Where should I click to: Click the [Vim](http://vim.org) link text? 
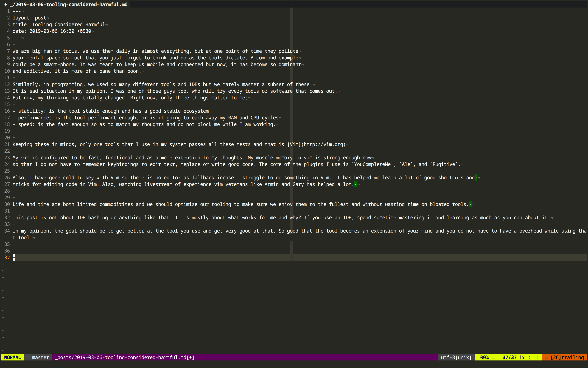point(316,144)
